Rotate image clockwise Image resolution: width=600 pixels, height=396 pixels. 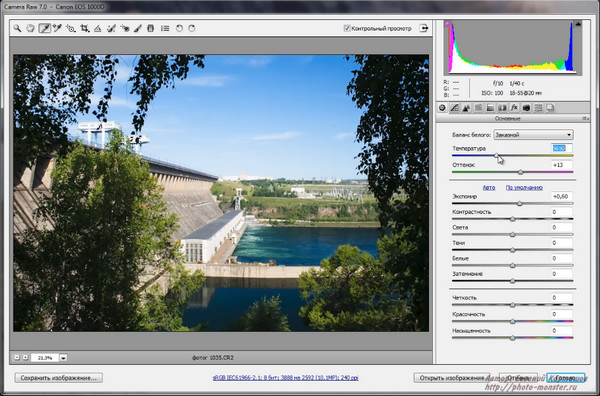coord(192,28)
